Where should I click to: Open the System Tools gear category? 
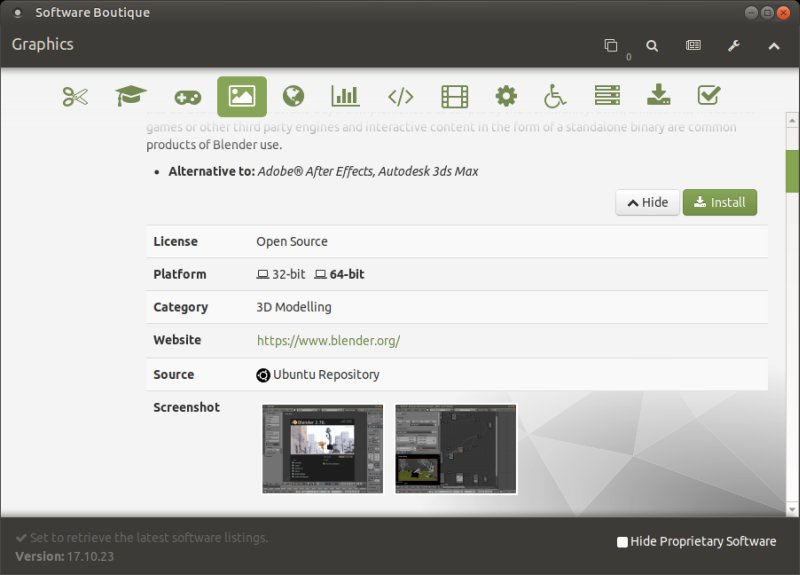coord(506,96)
